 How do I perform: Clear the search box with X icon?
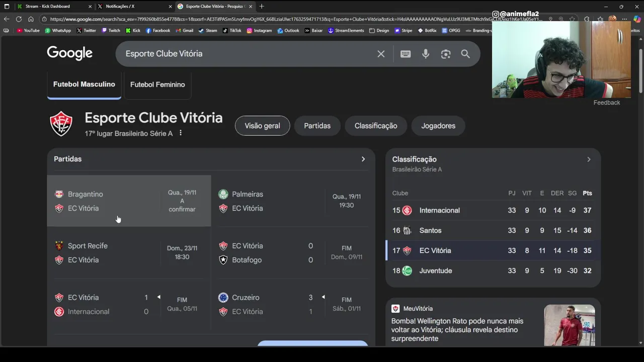click(381, 54)
